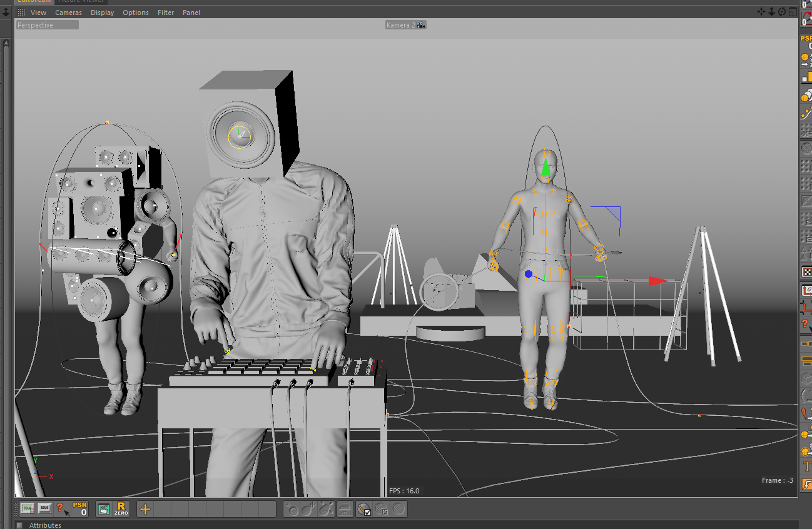
Task: Click the green clapperboard icon
Action: (104, 509)
